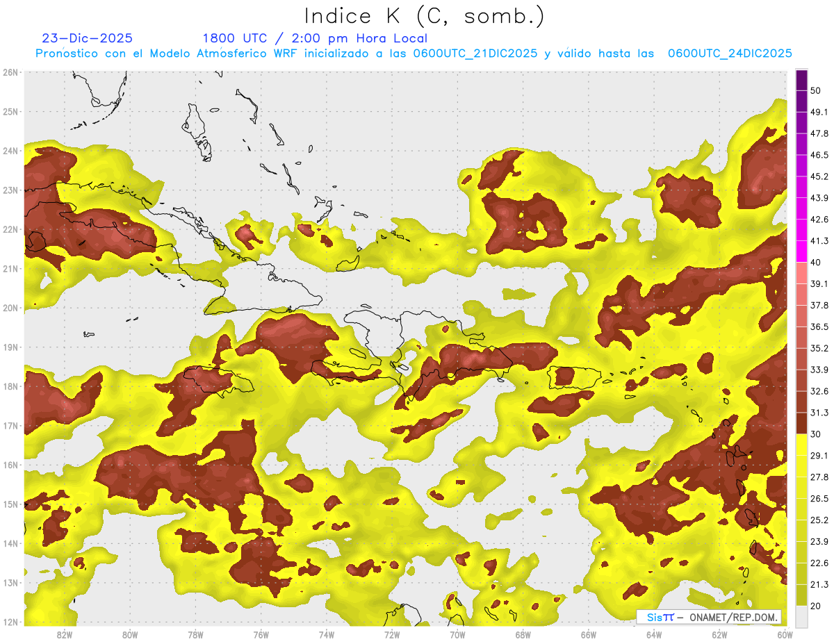Image resolution: width=834 pixels, height=644 pixels.
Task: Click the "22N" latitude label
Action: coord(10,229)
